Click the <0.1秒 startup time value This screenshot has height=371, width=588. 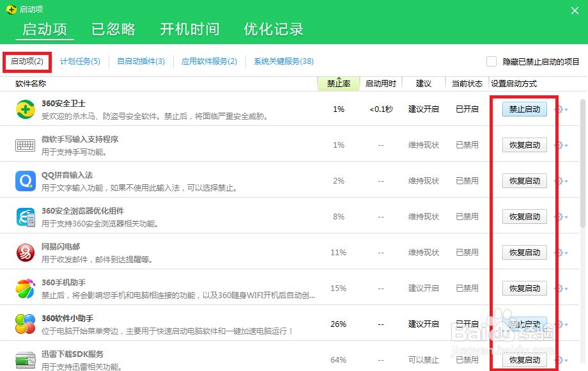[x=381, y=109]
